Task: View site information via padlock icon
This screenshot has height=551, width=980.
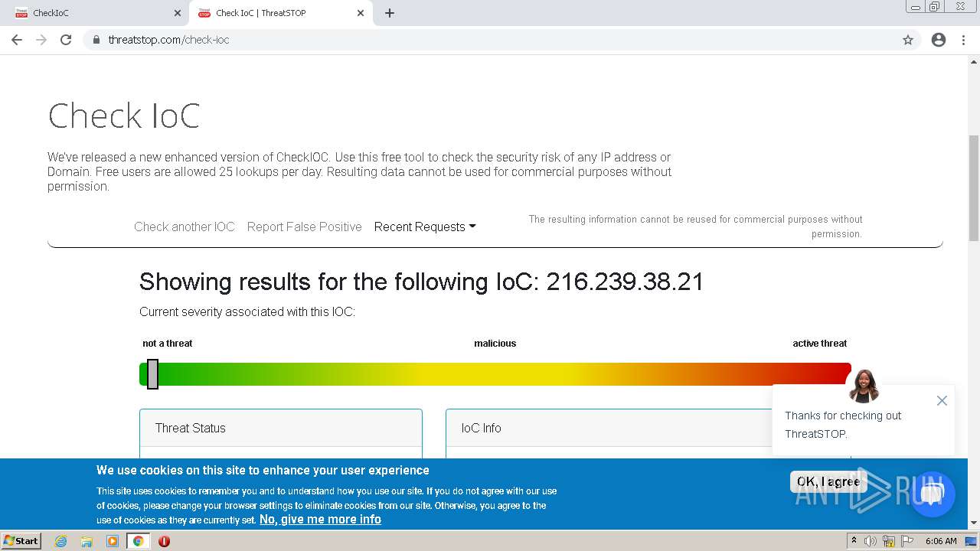Action: [96, 40]
